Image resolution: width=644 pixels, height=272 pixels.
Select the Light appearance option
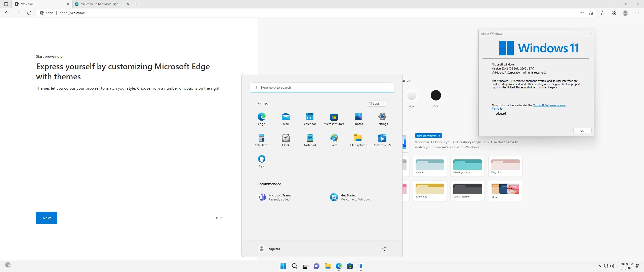[x=412, y=95]
